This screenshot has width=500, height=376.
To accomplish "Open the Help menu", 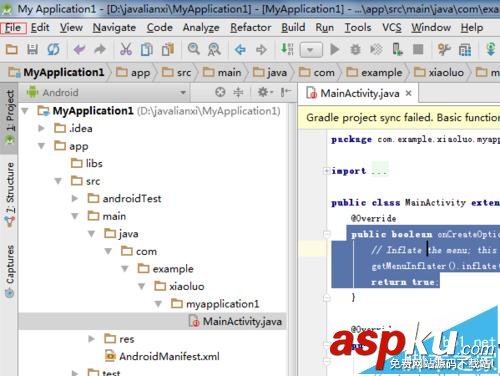I will [x=472, y=27].
